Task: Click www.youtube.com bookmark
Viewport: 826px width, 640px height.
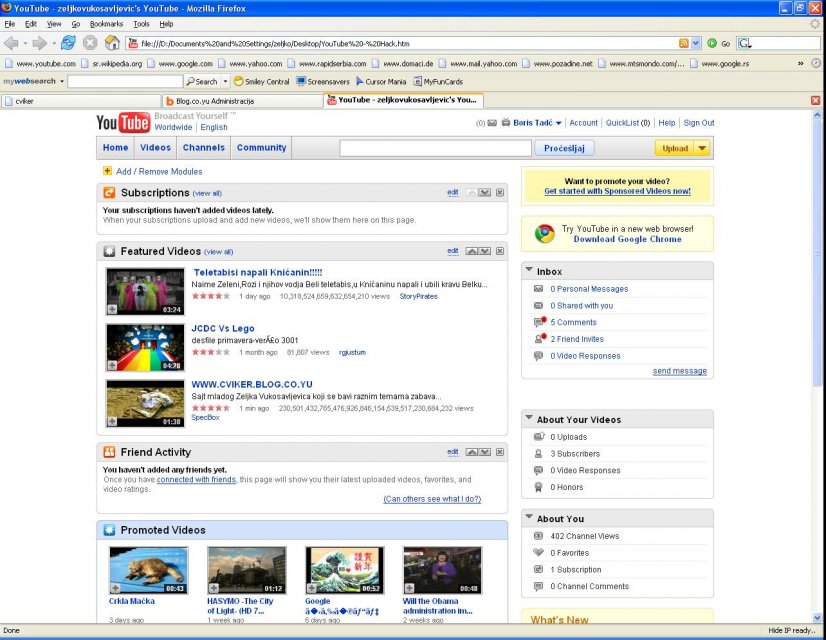Action: point(41,63)
